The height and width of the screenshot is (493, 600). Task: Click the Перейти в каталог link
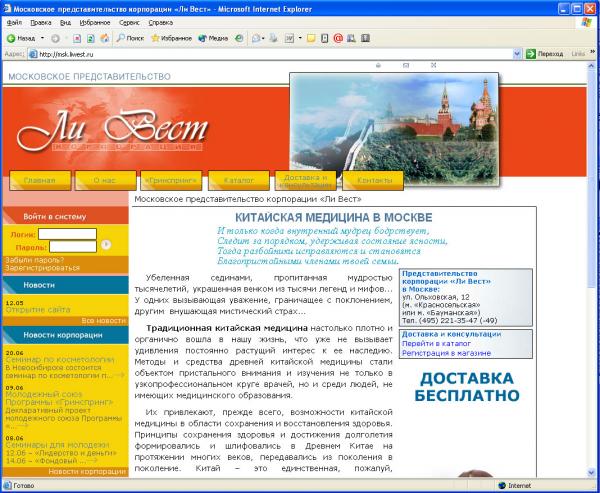point(436,344)
